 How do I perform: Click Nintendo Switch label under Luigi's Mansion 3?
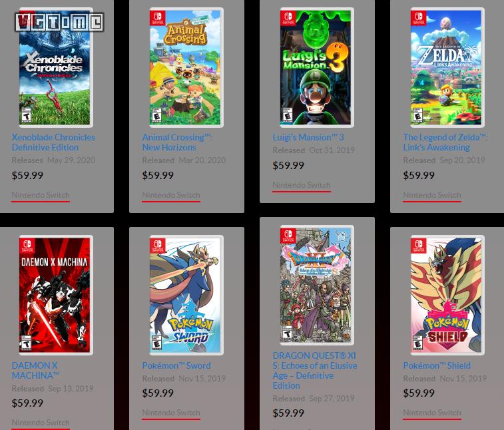tap(302, 185)
